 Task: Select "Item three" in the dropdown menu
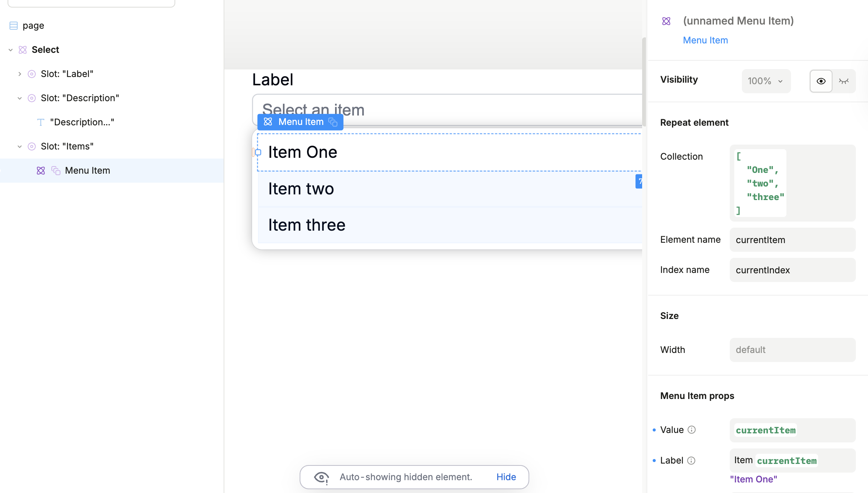click(307, 225)
